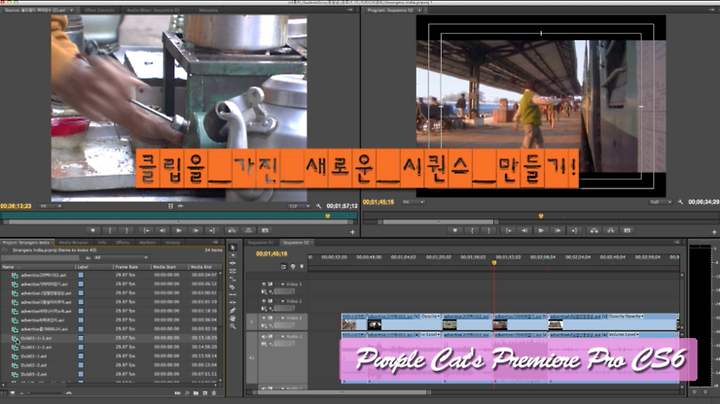This screenshot has height=404, width=720.
Task: Adjust Project panel thumbnail zoom slider
Action: 46,393
